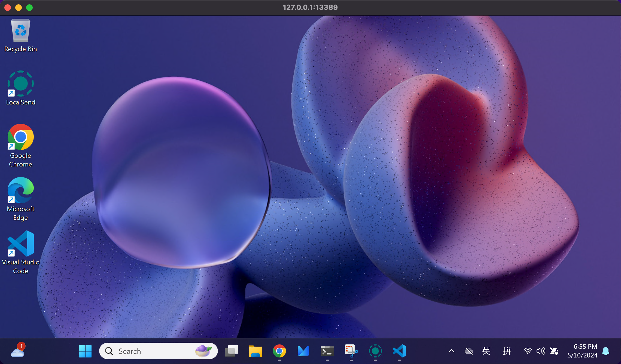Open the weather widgets icon

pyautogui.click(x=18, y=350)
